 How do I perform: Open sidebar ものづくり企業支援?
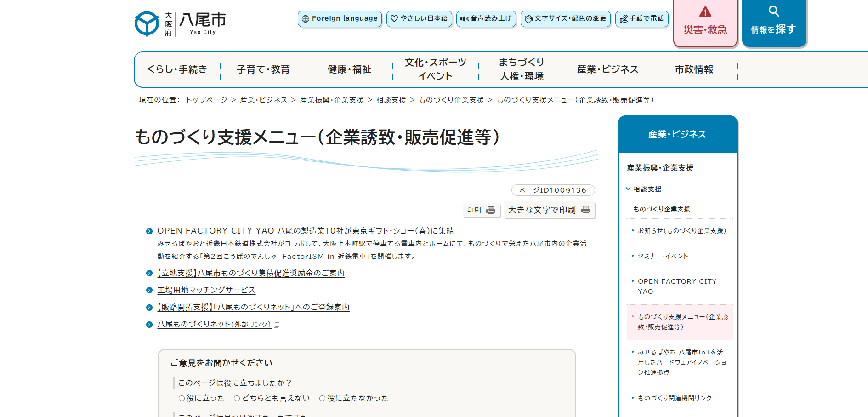(662, 209)
